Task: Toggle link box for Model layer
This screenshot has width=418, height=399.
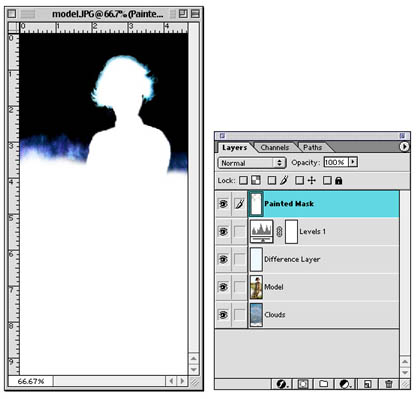Action: 239,287
